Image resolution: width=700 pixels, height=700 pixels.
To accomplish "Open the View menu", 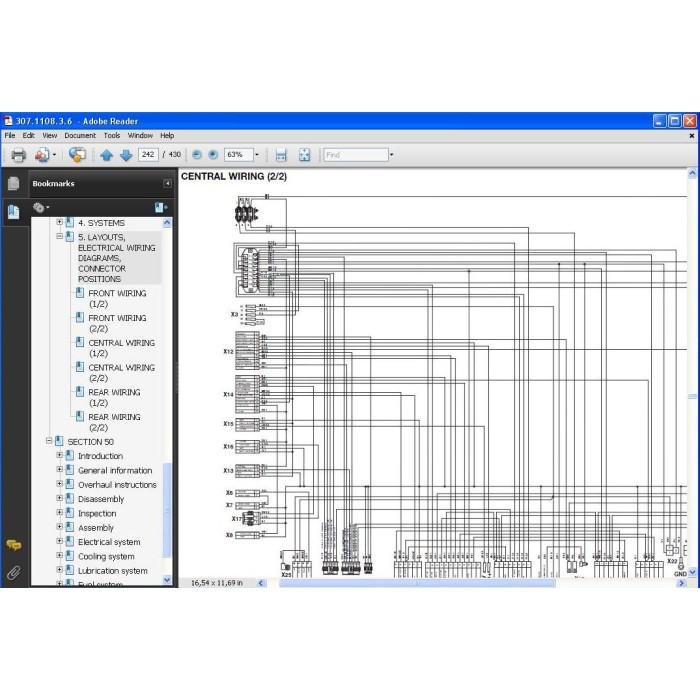I will point(50,135).
